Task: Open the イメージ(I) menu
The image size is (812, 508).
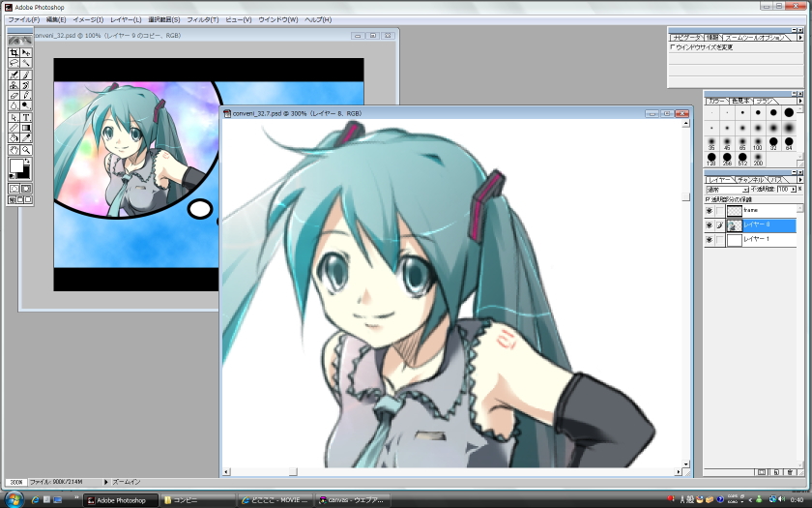Action: [x=88, y=19]
